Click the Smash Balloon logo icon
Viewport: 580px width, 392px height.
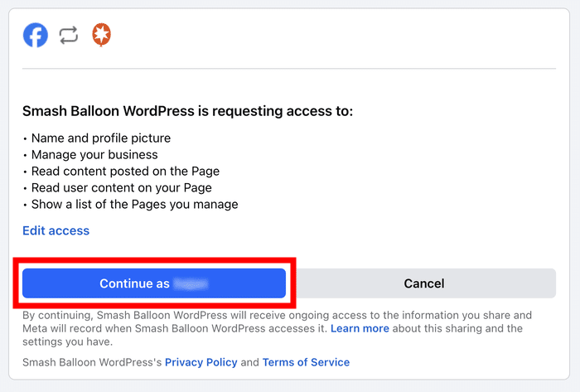tap(102, 35)
